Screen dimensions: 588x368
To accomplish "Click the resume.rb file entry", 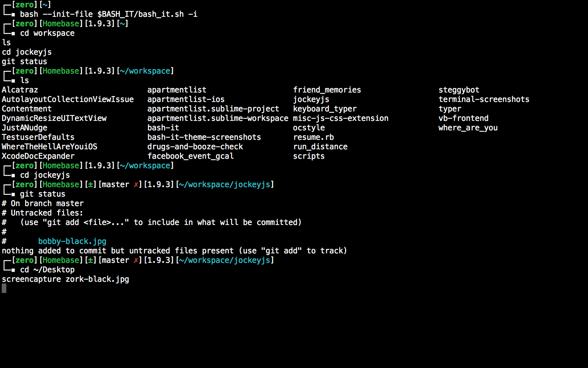I will pos(313,137).
